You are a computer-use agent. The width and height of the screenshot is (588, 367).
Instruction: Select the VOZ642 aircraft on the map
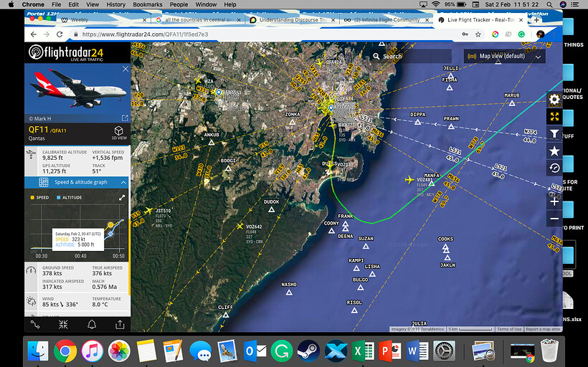click(x=240, y=226)
